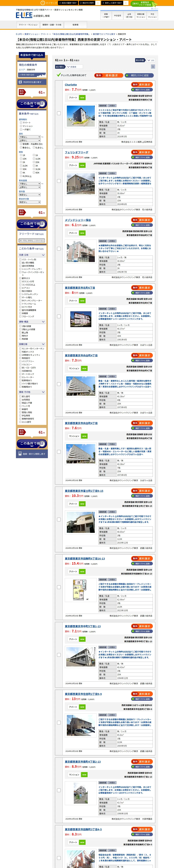Tick the ペット可 checkbox
This screenshot has height=868, width=174.
coord(20,406)
